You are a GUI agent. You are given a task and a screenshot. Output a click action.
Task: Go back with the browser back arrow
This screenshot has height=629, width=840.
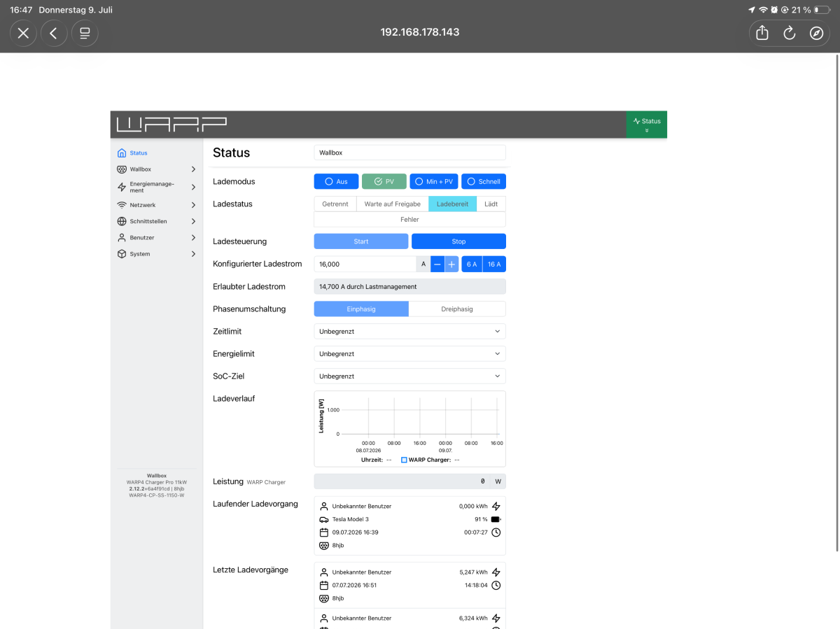pyautogui.click(x=54, y=33)
